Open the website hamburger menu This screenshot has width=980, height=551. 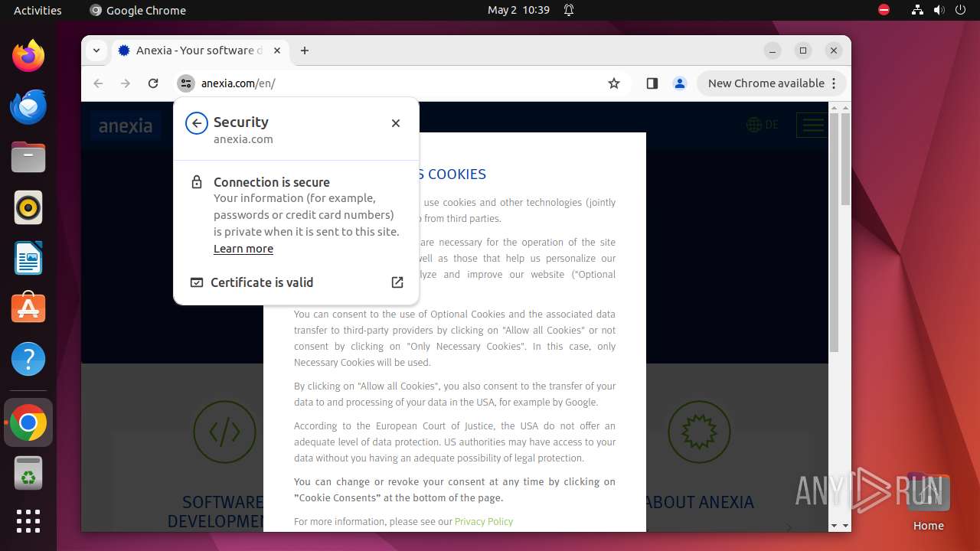[x=812, y=125]
